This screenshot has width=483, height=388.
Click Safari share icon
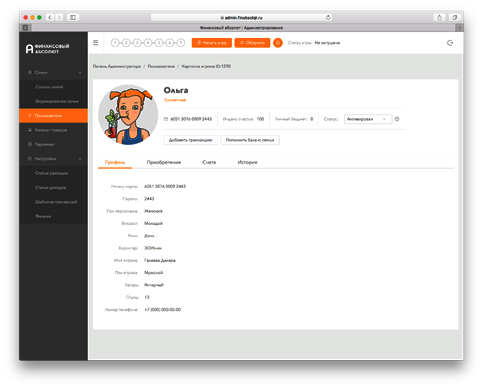(x=439, y=17)
